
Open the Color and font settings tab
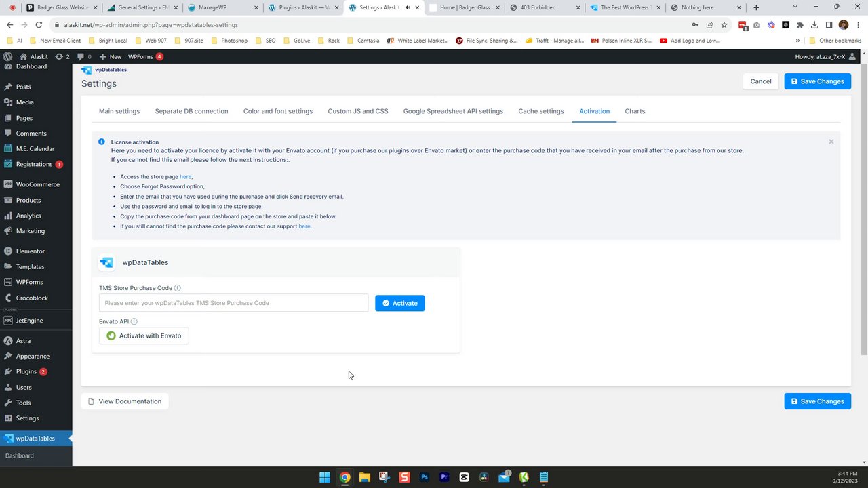[x=278, y=111]
